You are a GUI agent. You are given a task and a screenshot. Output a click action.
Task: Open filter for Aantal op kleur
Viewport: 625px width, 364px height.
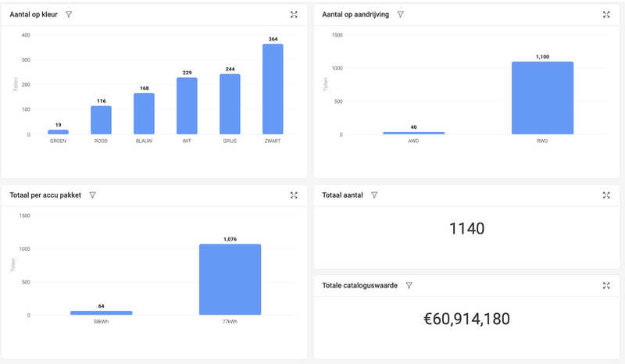click(x=69, y=15)
